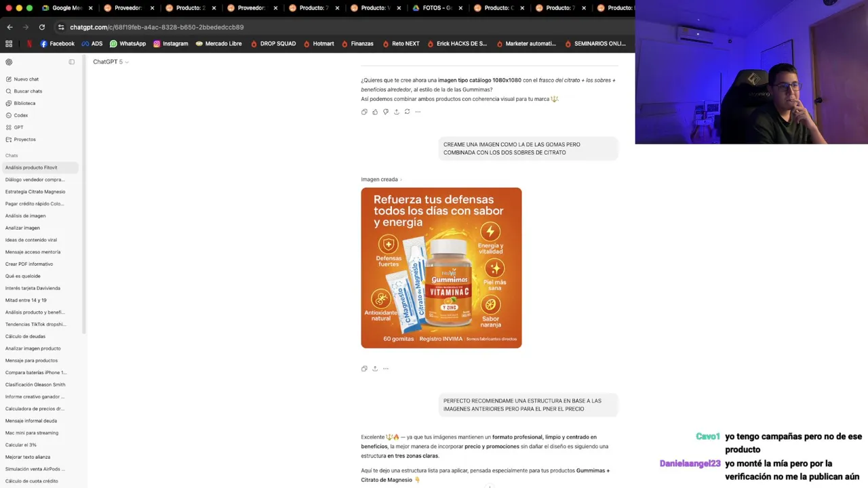The height and width of the screenshot is (488, 868).
Task: Open SEMINARIOS ONLI... bookmark
Action: (x=595, y=43)
